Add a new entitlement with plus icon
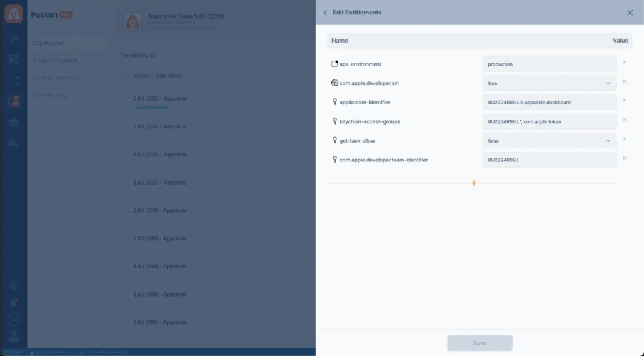 pyautogui.click(x=473, y=183)
